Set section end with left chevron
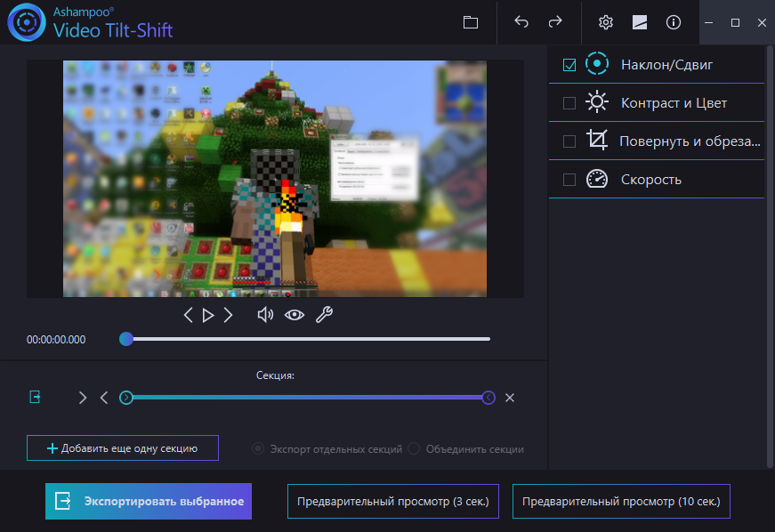This screenshot has width=775, height=532. click(x=104, y=398)
